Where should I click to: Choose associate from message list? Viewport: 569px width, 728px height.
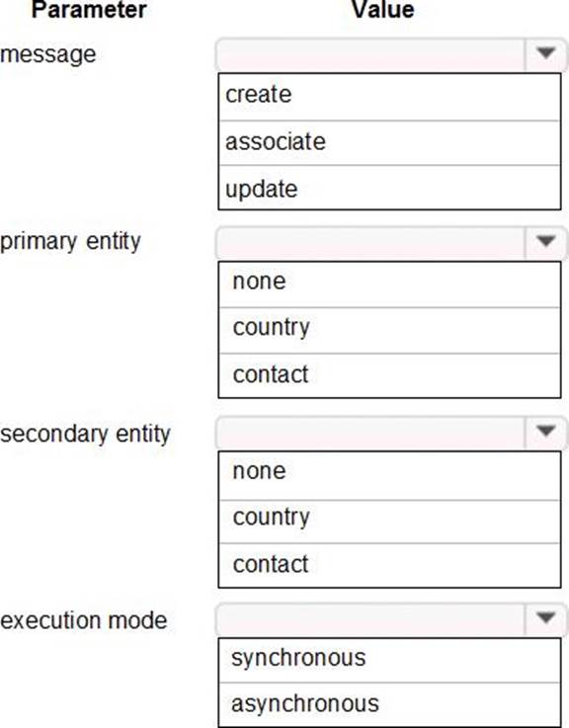(389, 142)
